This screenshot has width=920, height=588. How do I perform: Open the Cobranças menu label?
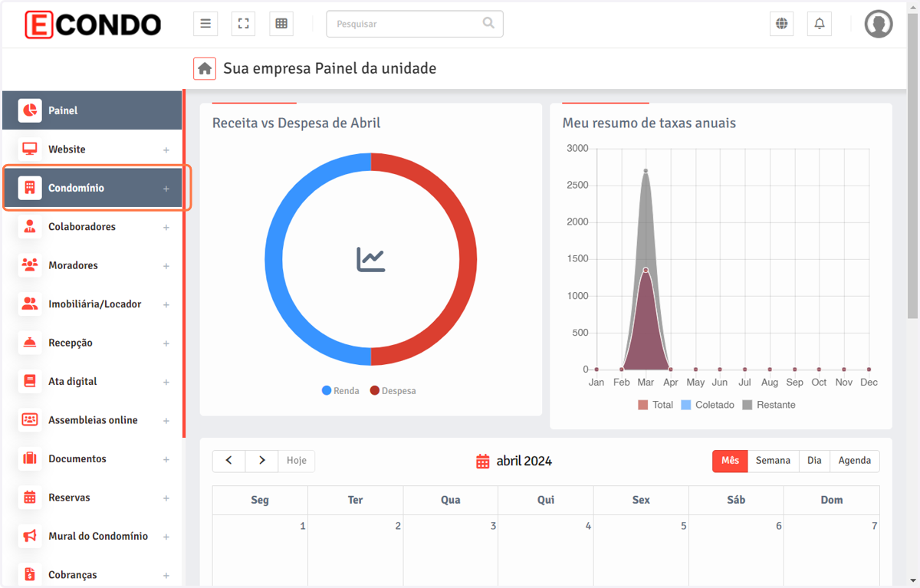73,575
